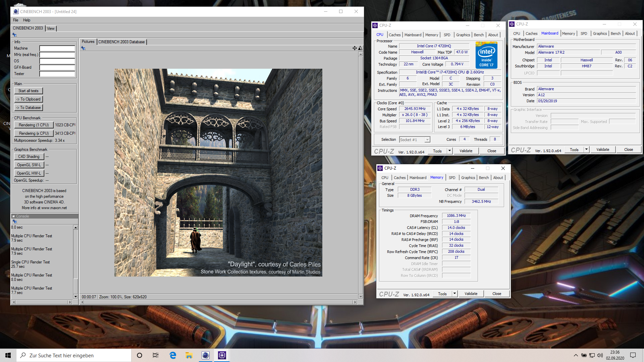Click the To Clipboard button
The image size is (644, 362).
tap(28, 99)
